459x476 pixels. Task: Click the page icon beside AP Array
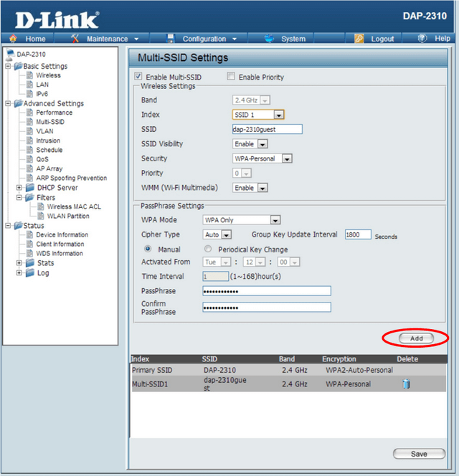tap(29, 168)
